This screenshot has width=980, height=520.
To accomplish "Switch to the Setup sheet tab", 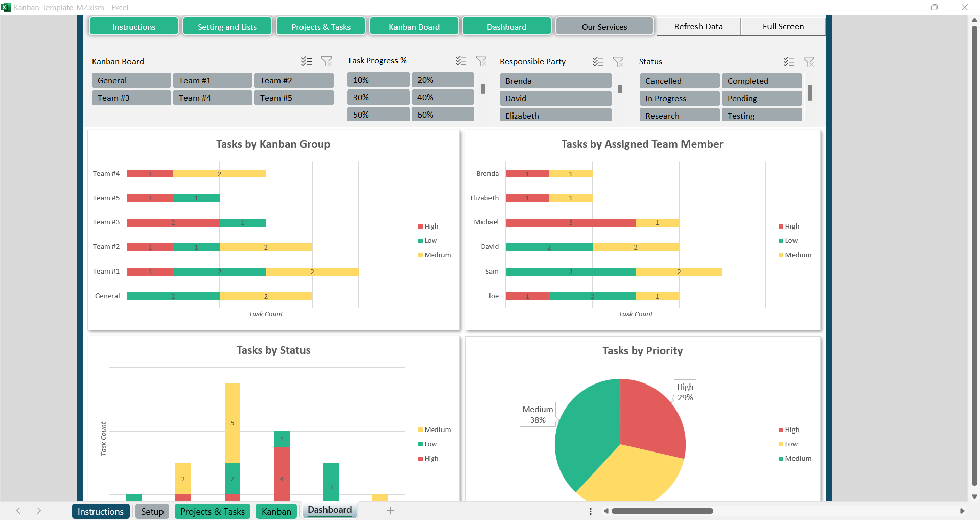I will tap(152, 511).
